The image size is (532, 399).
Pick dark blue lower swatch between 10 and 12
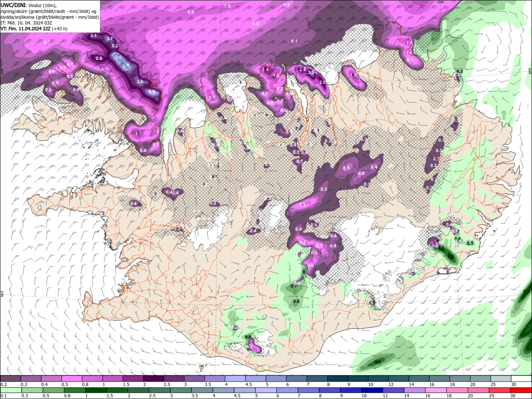tap(372, 390)
